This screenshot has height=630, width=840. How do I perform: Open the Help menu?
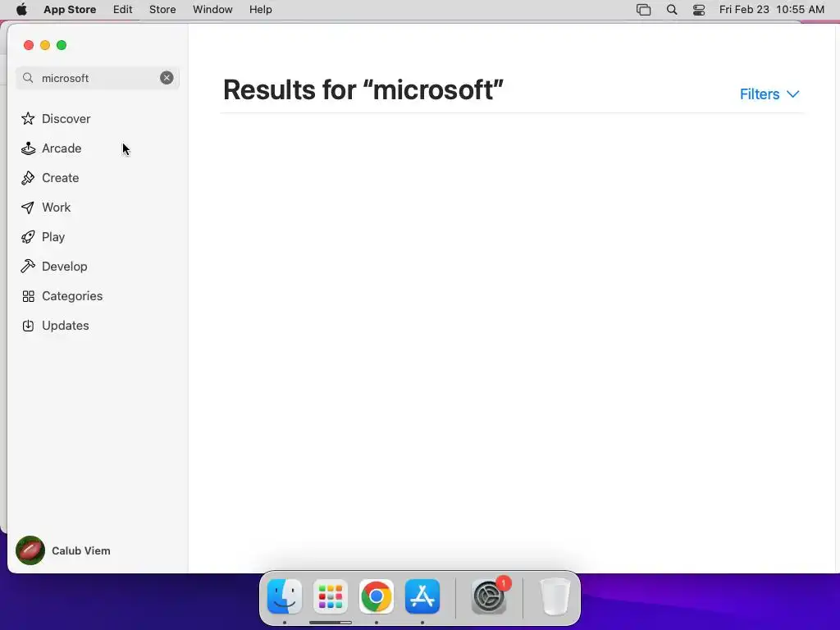260,10
